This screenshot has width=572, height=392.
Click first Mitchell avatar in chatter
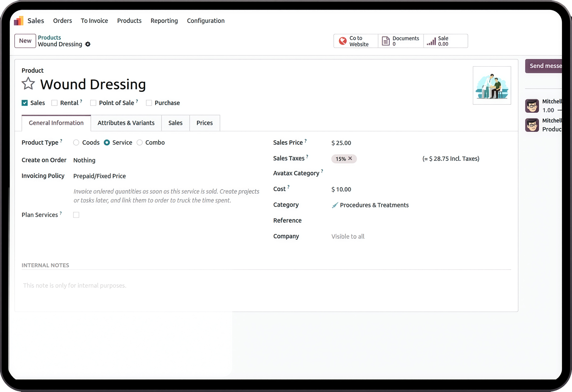click(x=532, y=106)
